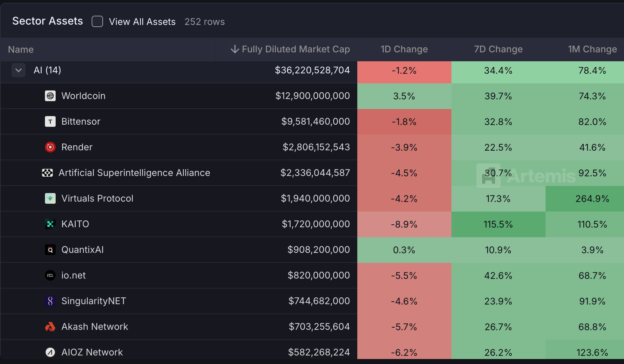Open the io.net asset name
The height and width of the screenshot is (364, 624).
click(73, 275)
